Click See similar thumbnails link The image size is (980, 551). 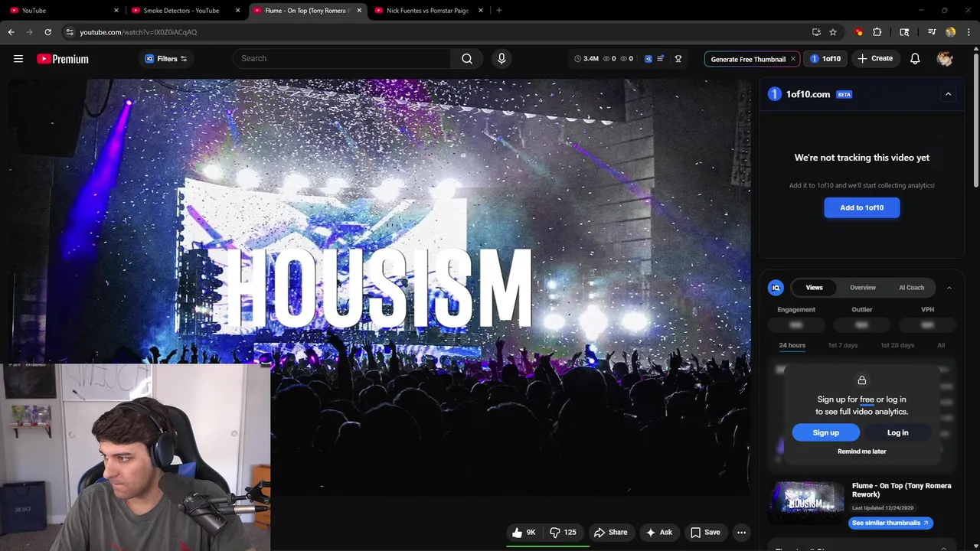(x=890, y=523)
